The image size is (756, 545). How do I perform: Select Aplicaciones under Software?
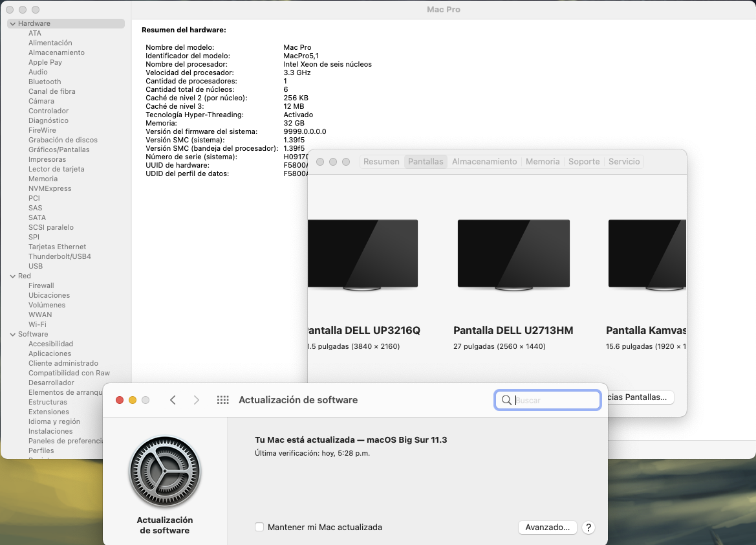(50, 353)
